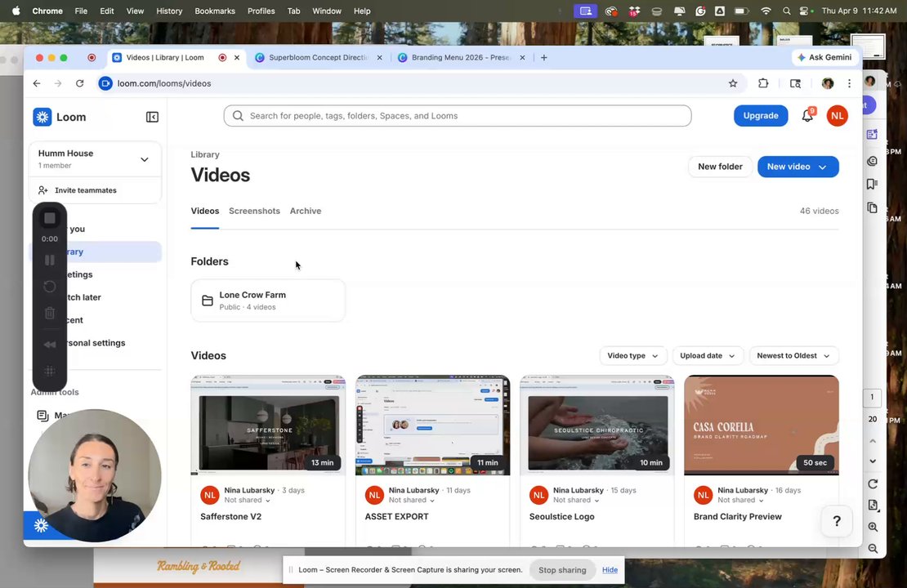
Task: Click the Invite teammates person icon
Action: tap(42, 190)
